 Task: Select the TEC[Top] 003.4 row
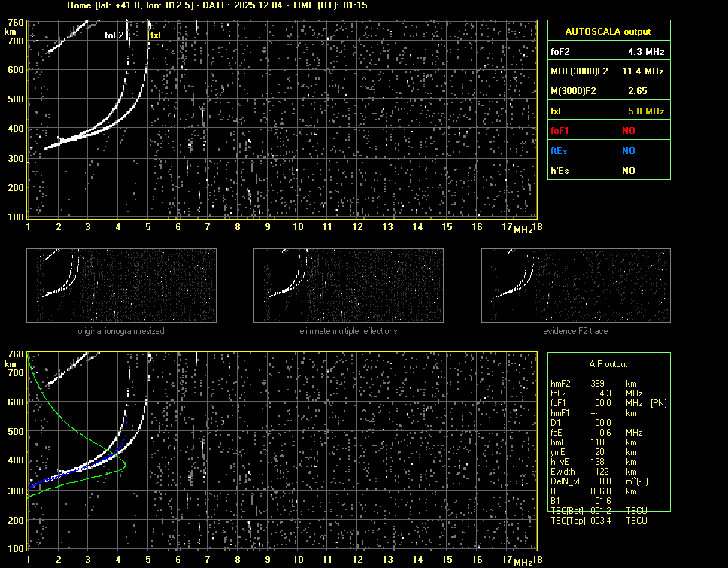click(x=598, y=521)
